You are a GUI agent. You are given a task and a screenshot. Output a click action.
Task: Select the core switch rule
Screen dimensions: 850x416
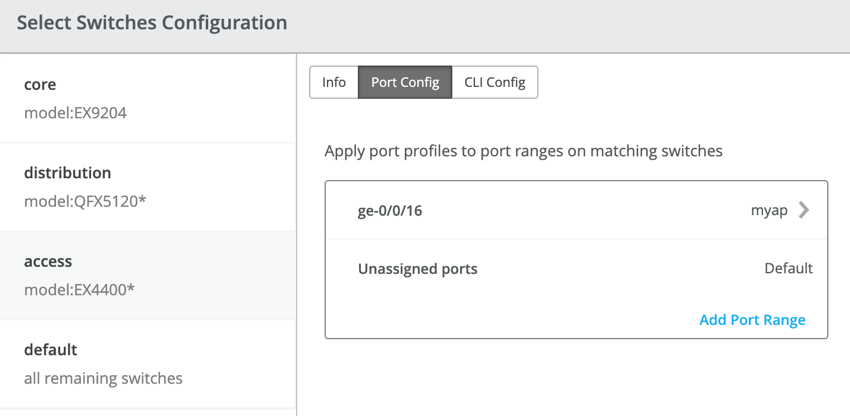coord(148,98)
